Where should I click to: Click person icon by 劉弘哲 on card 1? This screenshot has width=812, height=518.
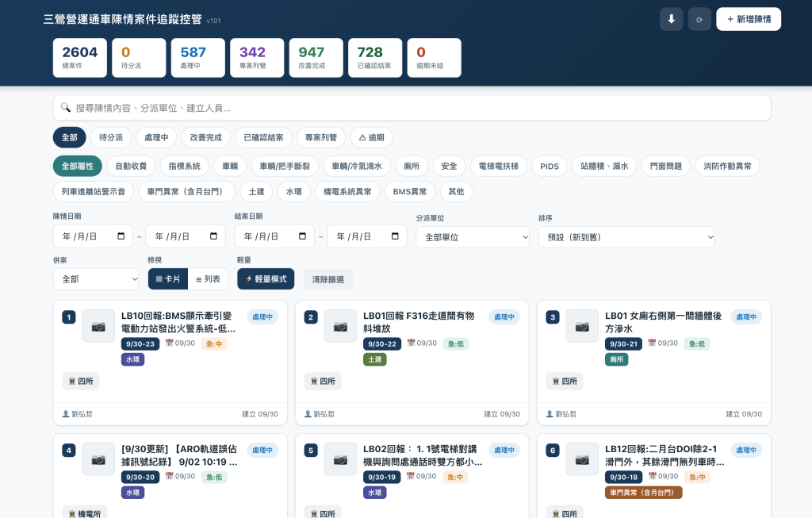click(x=66, y=414)
